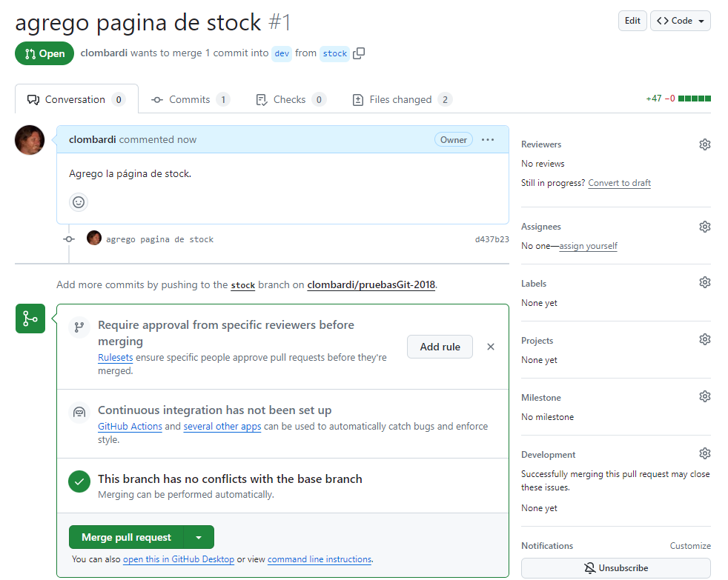
Task: Open commit hash d437b23
Action: [492, 239]
